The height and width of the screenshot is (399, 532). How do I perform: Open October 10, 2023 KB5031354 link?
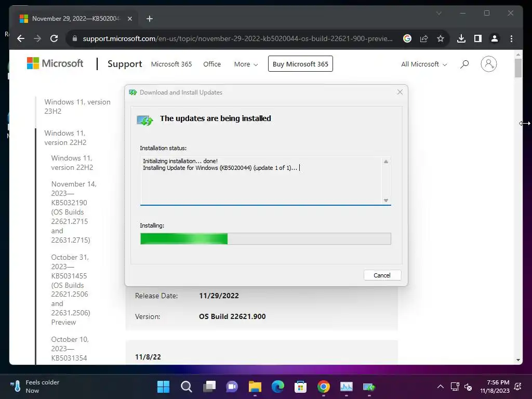(70, 349)
